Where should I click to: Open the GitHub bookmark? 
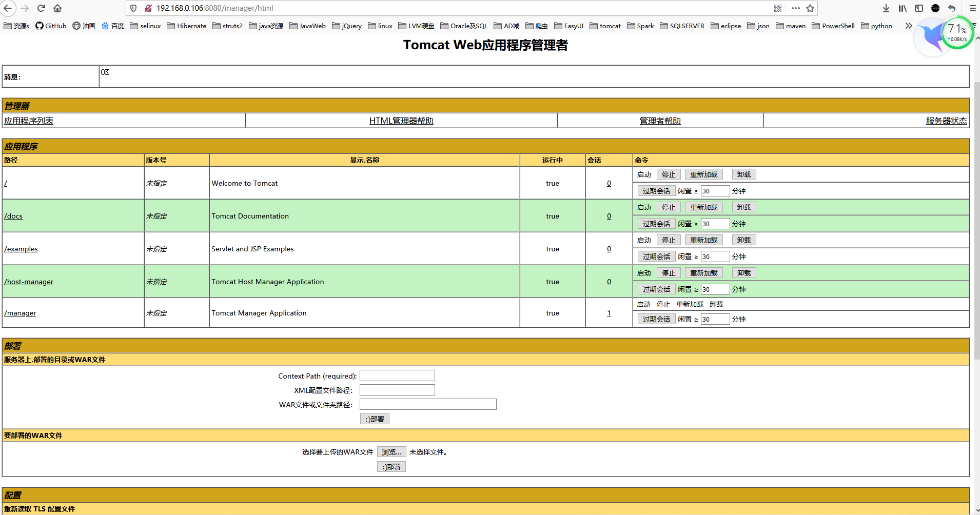[x=51, y=26]
